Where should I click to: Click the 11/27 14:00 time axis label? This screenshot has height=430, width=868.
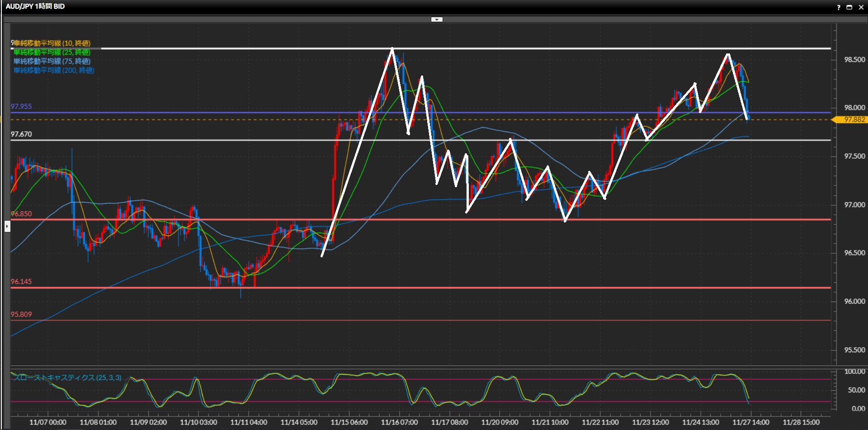[x=751, y=422]
